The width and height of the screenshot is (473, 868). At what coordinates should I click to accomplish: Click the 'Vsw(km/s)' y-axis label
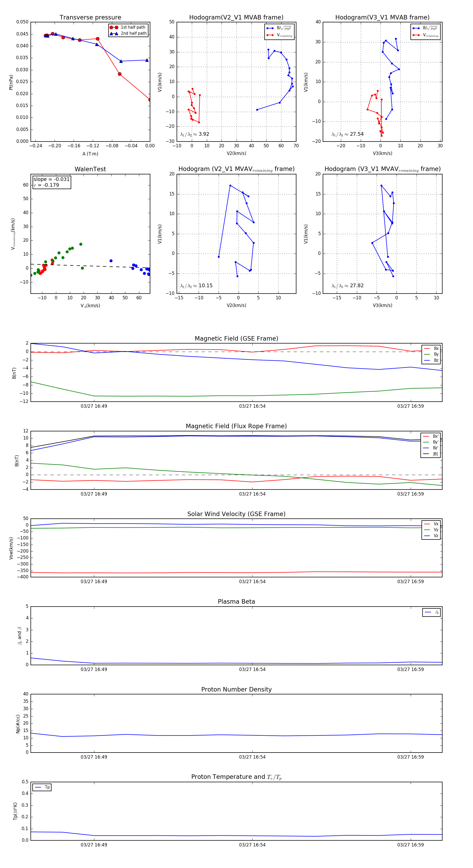pyautogui.click(x=11, y=548)
